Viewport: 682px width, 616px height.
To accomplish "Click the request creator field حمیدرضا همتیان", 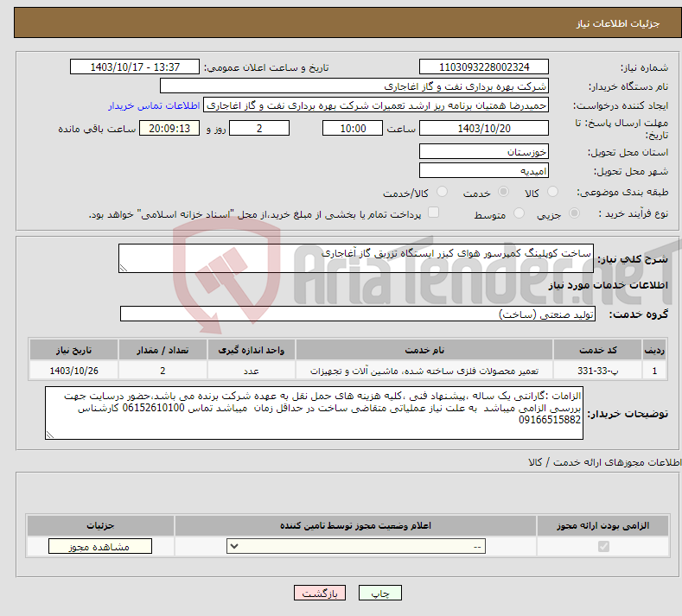I will pos(376,105).
